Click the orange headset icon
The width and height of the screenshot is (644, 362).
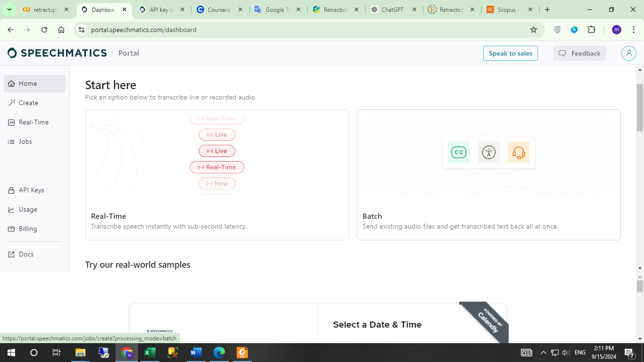coord(519,152)
